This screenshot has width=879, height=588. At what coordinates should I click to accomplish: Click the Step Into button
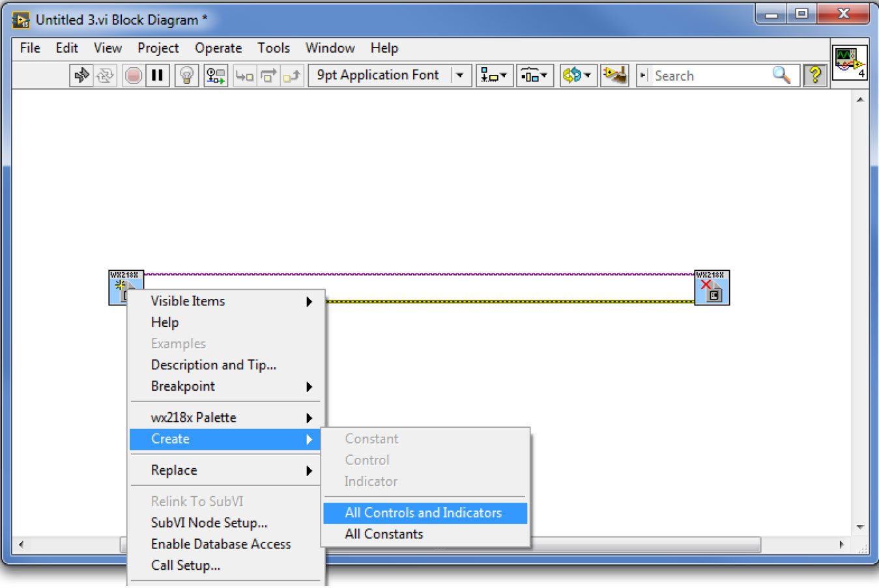pyautogui.click(x=244, y=76)
